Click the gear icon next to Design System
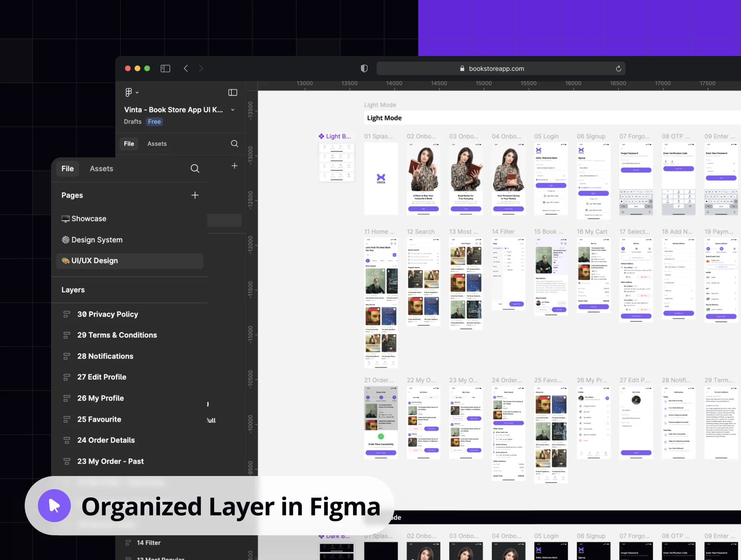The height and width of the screenshot is (560, 741). (65, 240)
